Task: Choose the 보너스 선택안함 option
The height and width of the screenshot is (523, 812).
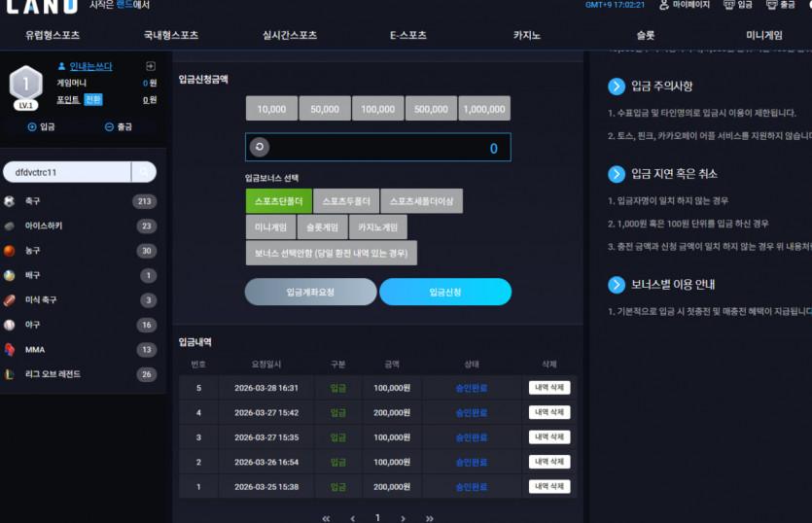Action: 332,253
